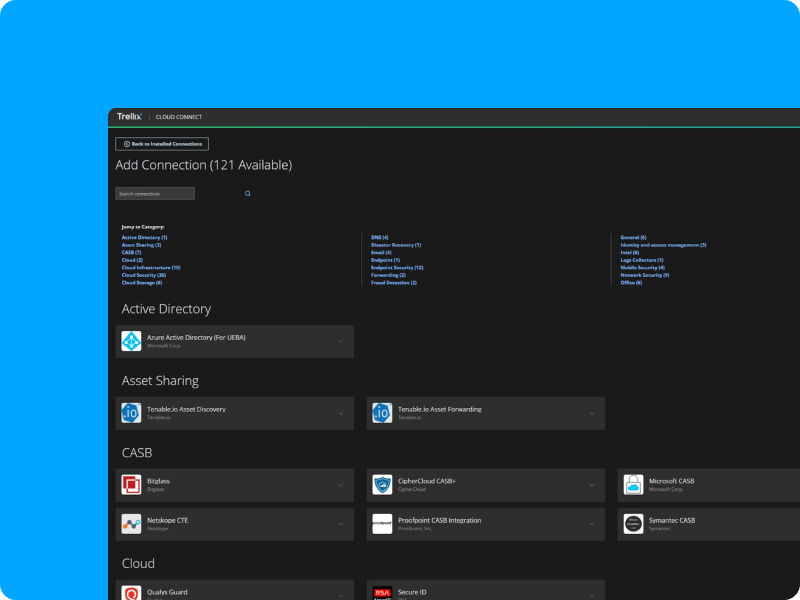Expand the Tenable.io Asset Discovery chevron
The width and height of the screenshot is (800, 600).
click(340, 413)
